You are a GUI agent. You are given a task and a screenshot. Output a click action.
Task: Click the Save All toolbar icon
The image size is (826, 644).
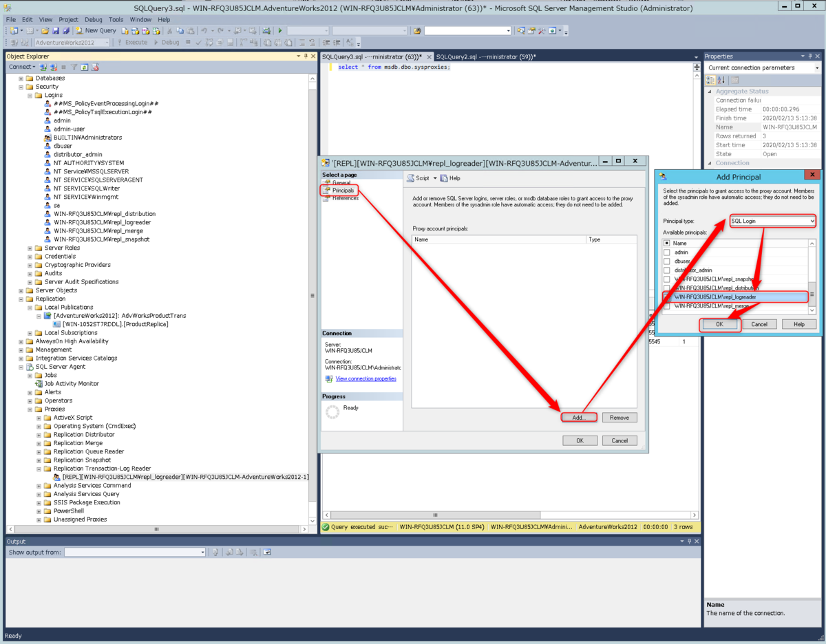coord(66,31)
